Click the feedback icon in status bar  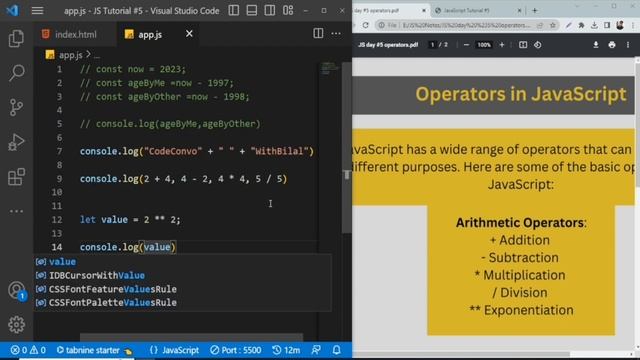click(x=316, y=350)
